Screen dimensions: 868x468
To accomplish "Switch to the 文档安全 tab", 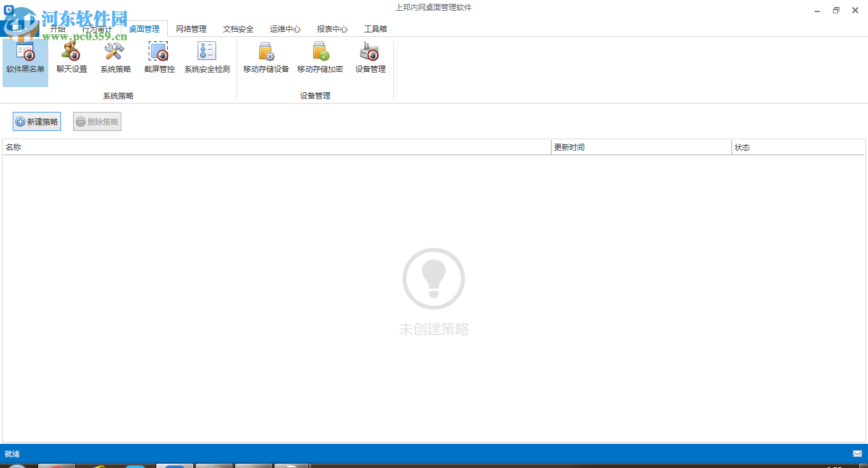I will coord(238,29).
